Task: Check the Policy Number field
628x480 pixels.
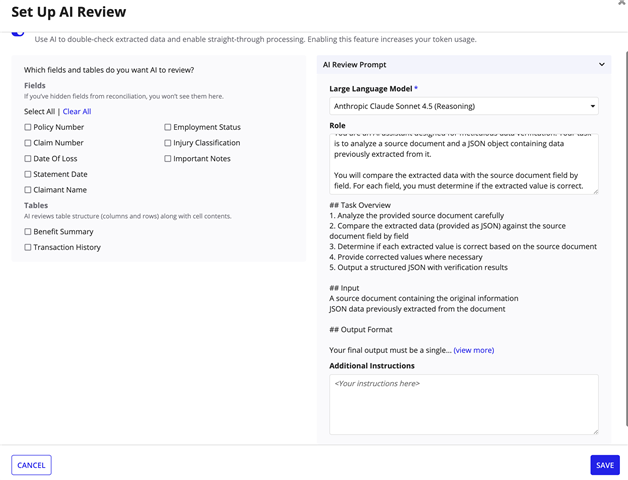Action: click(28, 127)
